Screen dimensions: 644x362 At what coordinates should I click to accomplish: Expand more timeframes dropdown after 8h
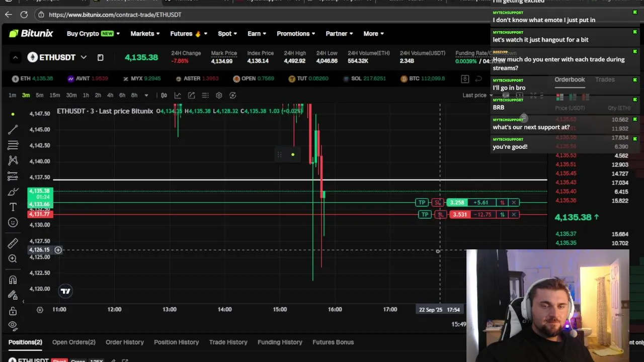pyautogui.click(x=146, y=95)
